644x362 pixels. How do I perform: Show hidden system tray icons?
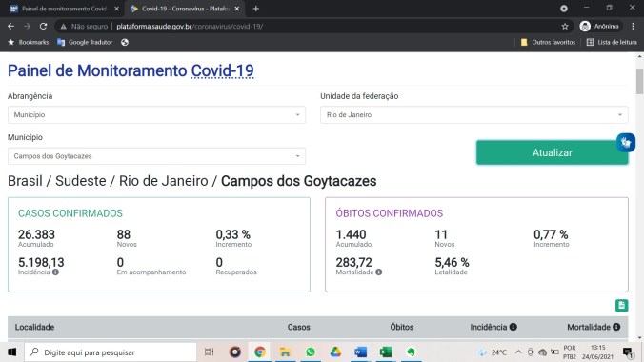(x=518, y=352)
